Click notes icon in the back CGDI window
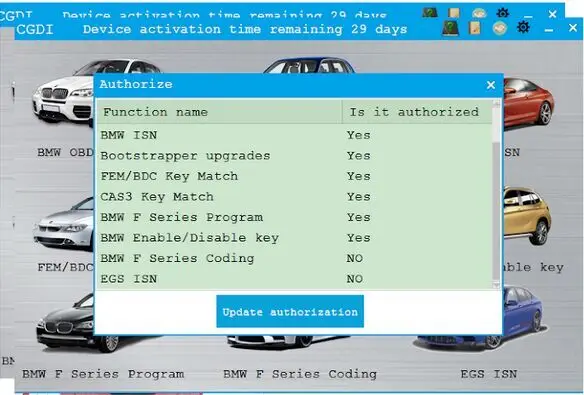This screenshot has height=395, width=584. coord(454,13)
